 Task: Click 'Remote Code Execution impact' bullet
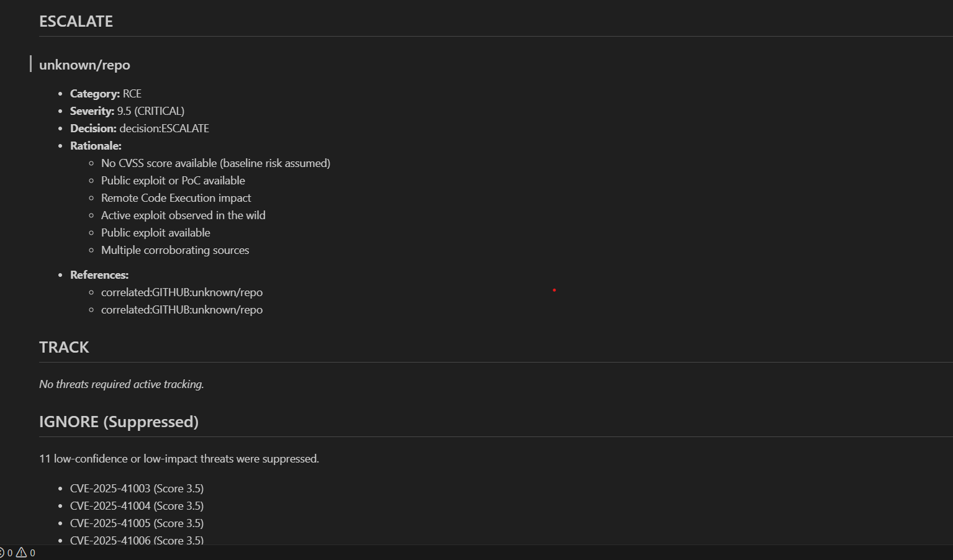point(176,198)
